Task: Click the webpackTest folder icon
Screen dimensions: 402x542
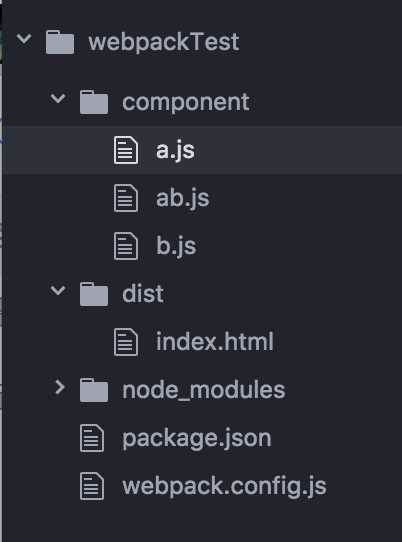Action: [60, 42]
